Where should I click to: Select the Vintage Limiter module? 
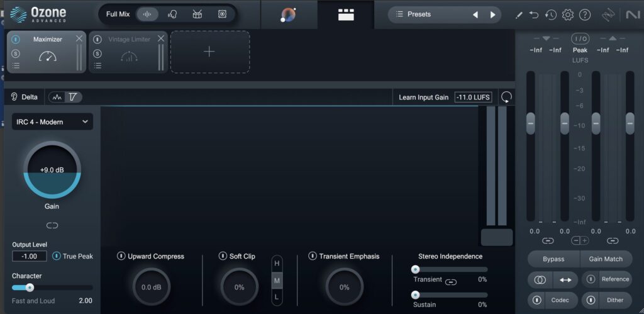click(x=128, y=52)
